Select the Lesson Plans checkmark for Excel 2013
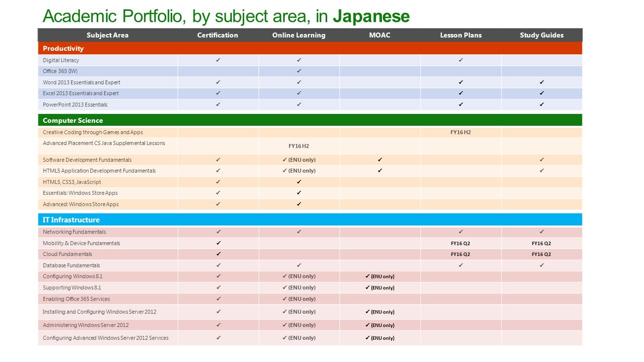Viewport: 644px width, 362px height. click(x=461, y=93)
